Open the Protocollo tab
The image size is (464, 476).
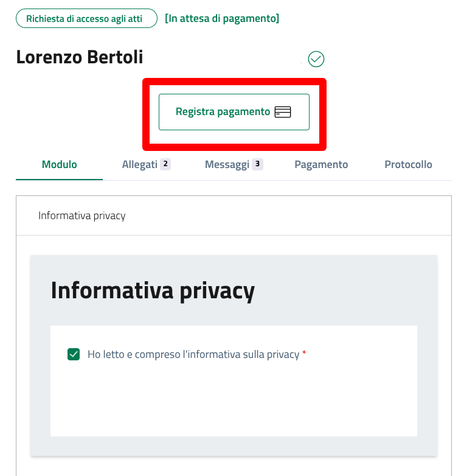[408, 164]
